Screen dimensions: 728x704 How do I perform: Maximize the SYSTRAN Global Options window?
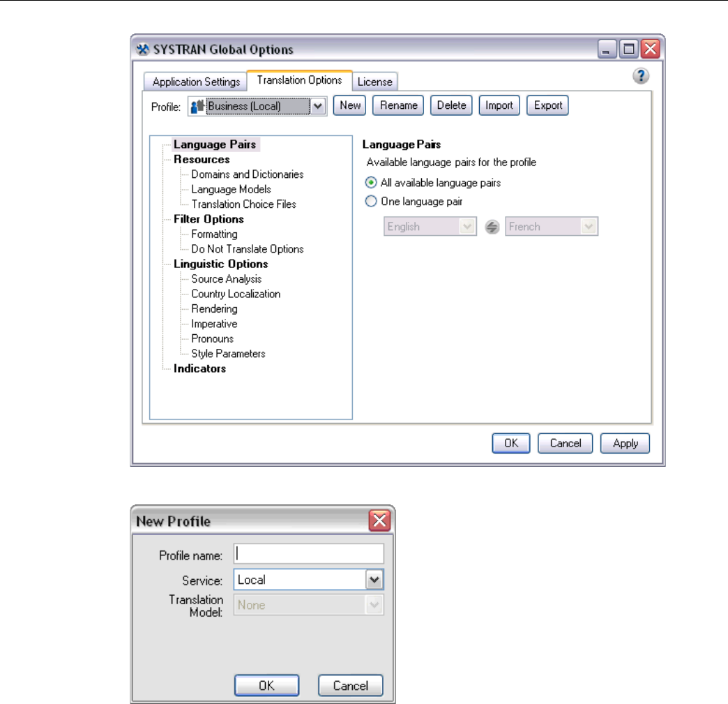tap(629, 48)
